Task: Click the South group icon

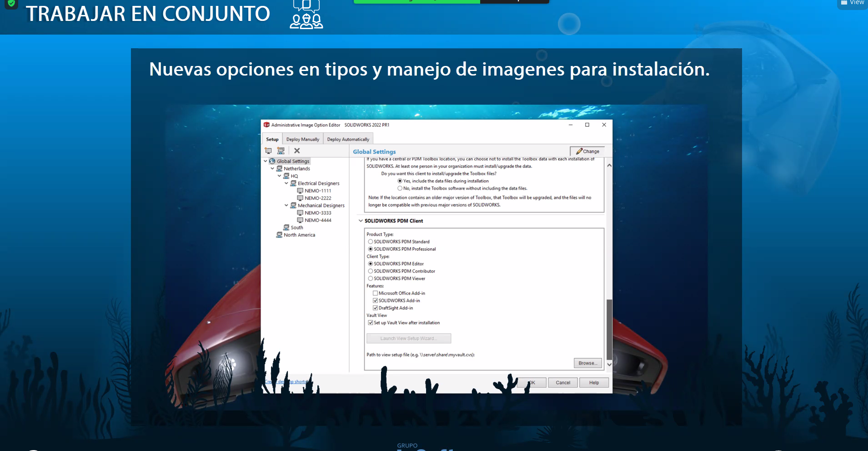Action: pyautogui.click(x=286, y=228)
